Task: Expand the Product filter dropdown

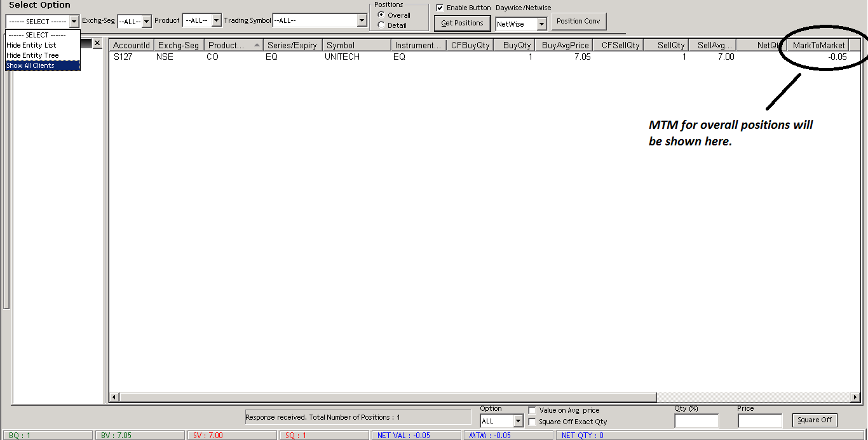Action: pos(216,21)
